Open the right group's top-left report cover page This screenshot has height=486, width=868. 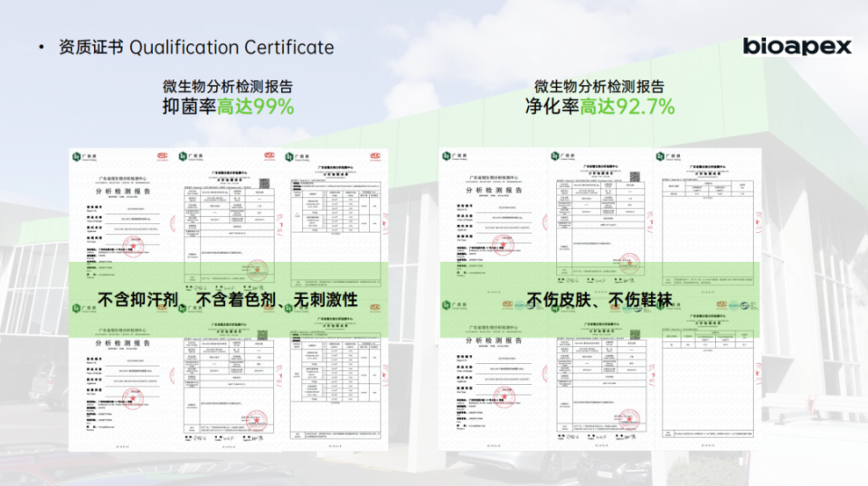[493, 223]
